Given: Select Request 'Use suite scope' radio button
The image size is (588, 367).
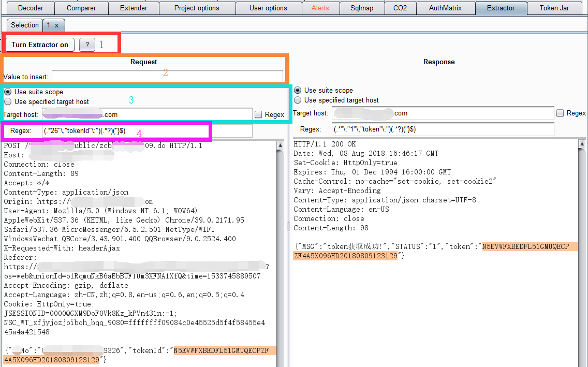Looking at the screenshot, I should pos(8,92).
